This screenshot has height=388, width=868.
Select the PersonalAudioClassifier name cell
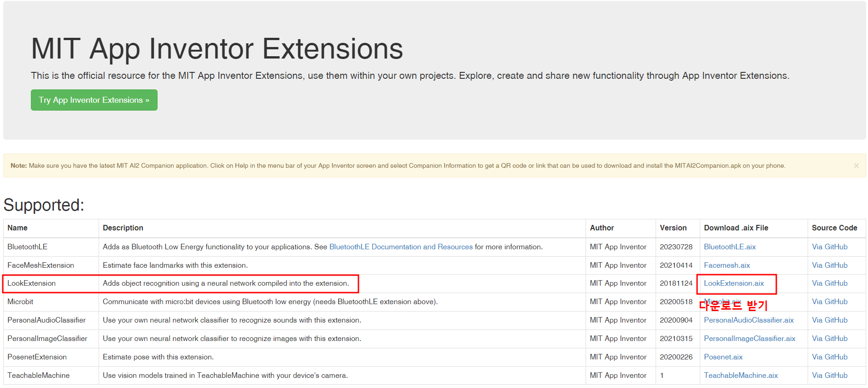point(51,320)
